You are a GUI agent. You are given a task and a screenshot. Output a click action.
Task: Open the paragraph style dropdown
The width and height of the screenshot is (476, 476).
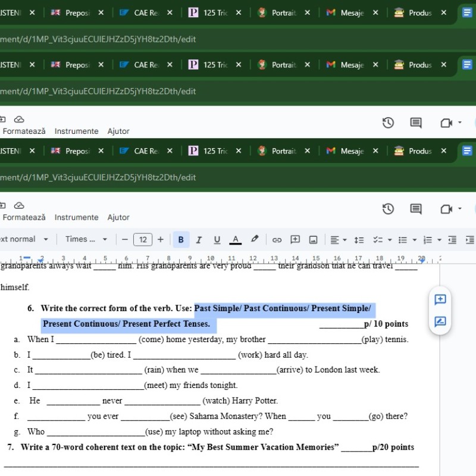23,239
